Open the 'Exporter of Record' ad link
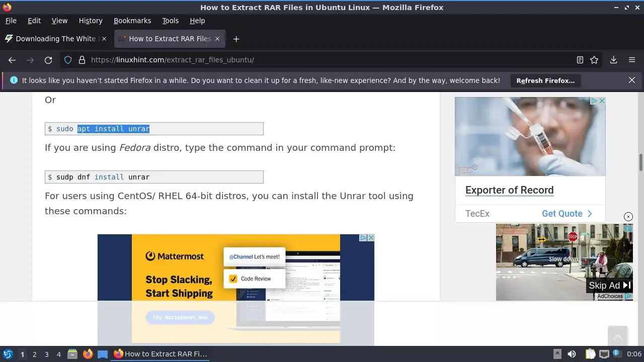Viewport: 644px width, 362px height. 509,190
